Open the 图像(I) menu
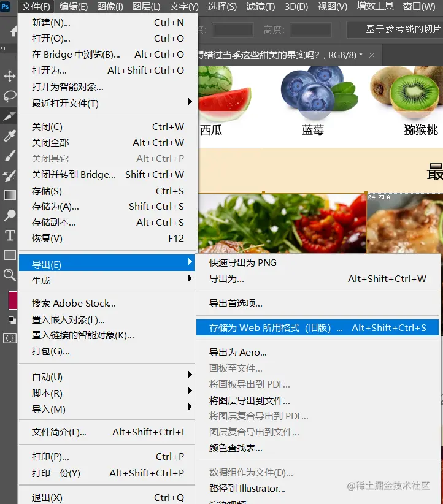The height and width of the screenshot is (504, 443). click(x=110, y=6)
